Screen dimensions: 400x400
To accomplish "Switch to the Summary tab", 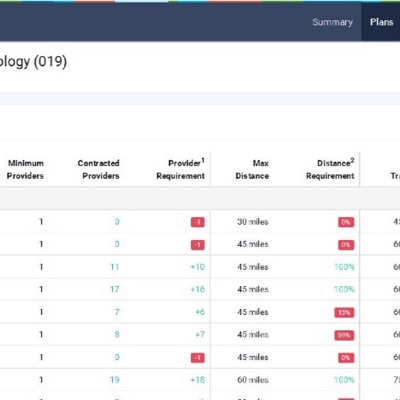I will click(332, 22).
